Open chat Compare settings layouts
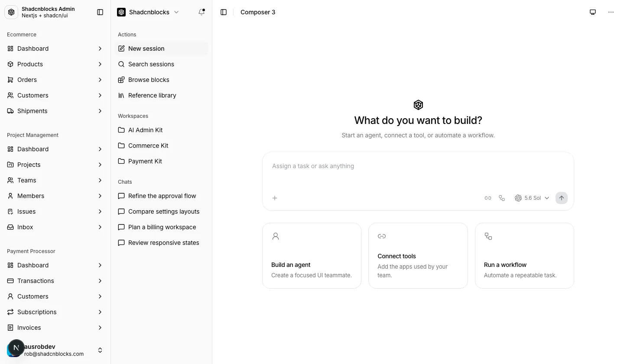Image resolution: width=624 pixels, height=364 pixels. [x=161, y=211]
